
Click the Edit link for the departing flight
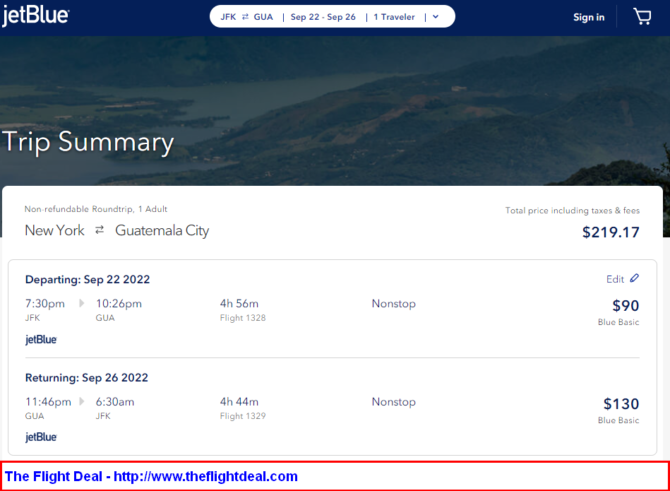[x=615, y=279]
